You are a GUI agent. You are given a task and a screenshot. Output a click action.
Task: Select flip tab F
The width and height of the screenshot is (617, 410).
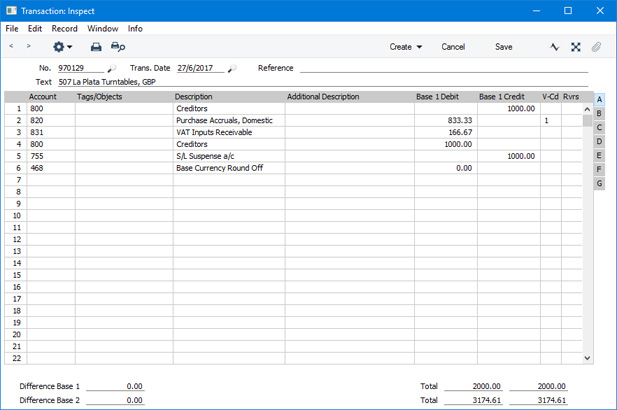point(599,169)
